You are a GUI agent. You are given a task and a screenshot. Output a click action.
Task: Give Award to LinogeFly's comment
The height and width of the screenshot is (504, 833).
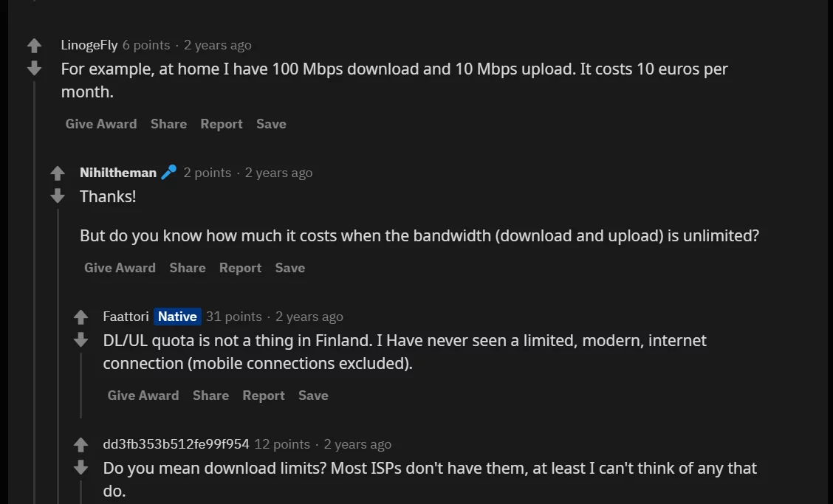101,124
